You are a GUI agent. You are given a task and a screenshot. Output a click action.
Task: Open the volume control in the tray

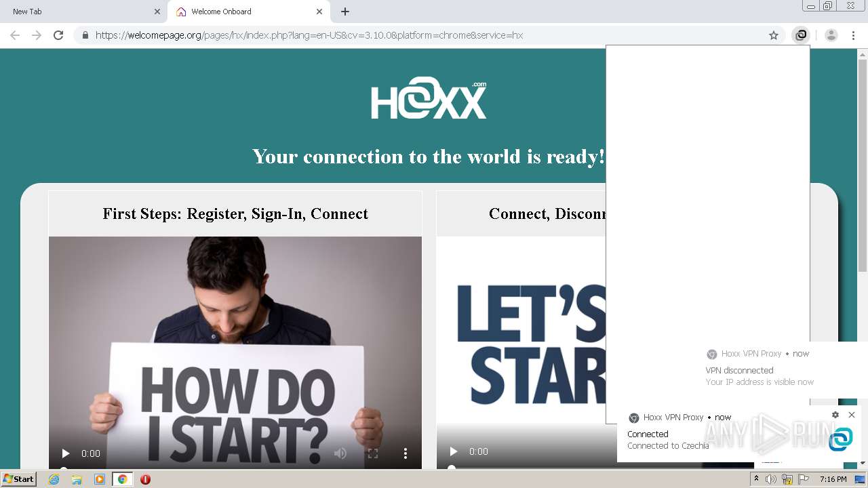point(771,479)
